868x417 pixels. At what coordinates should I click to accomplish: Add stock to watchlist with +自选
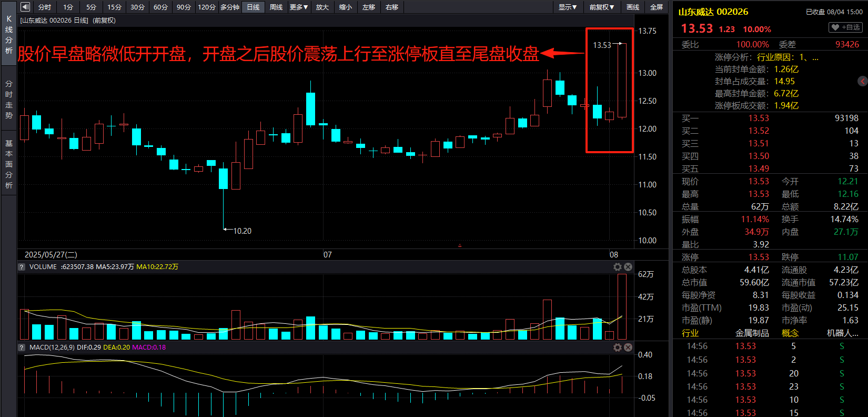[845, 27]
